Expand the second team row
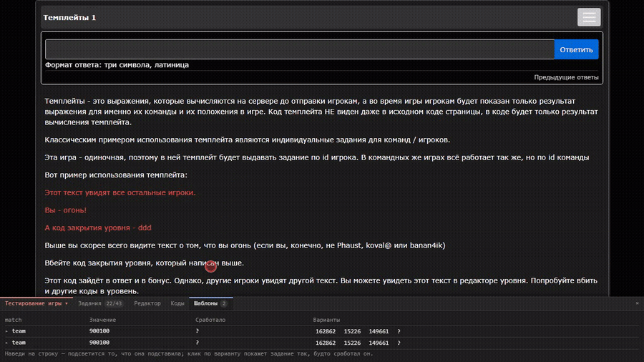The height and width of the screenshot is (362, 644). click(x=6, y=343)
